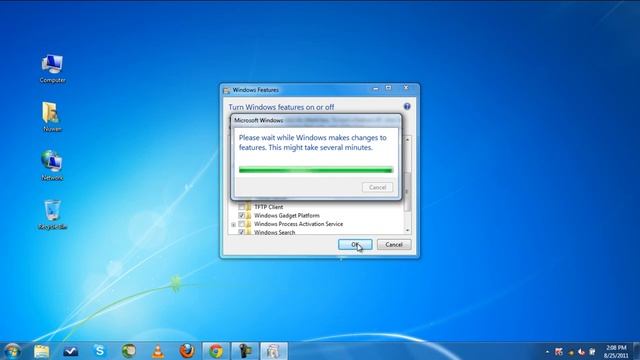This screenshot has height=360, width=640.
Task: Click the features list scroll-down arrow
Action: [x=407, y=231]
